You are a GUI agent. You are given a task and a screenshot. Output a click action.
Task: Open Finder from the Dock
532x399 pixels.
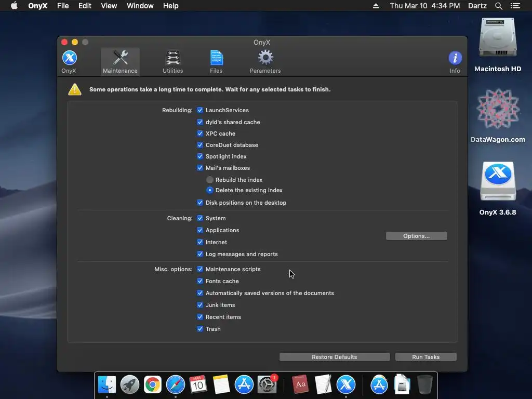[107, 385]
